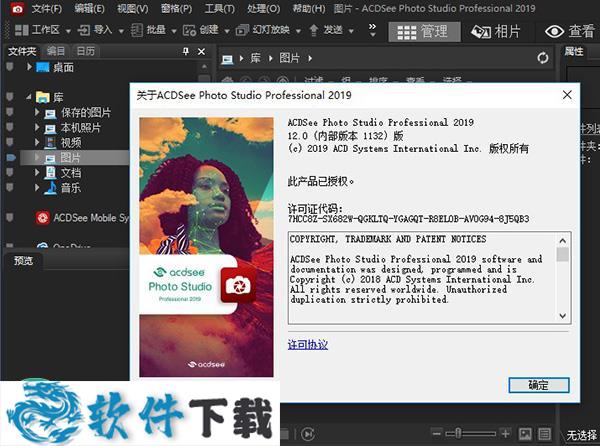Select 音乐 in folder tree
Image resolution: width=600 pixels, height=446 pixels.
click(71, 188)
